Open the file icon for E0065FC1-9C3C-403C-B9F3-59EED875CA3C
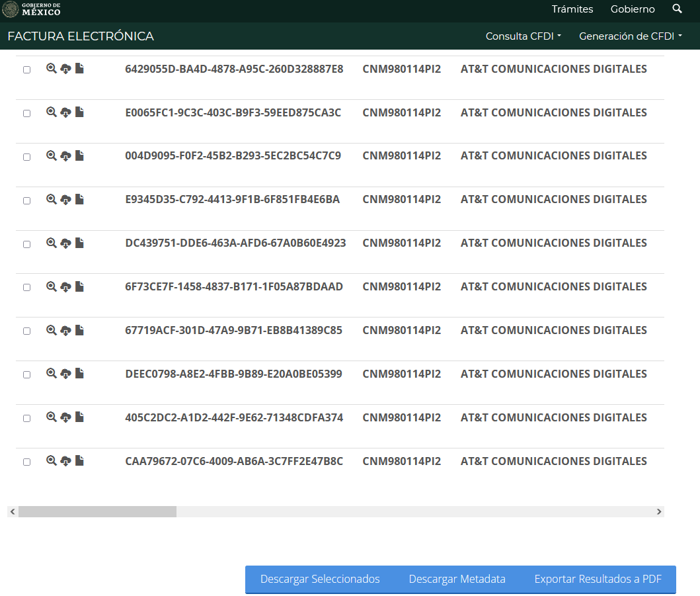The height and width of the screenshot is (596, 700). coord(79,112)
